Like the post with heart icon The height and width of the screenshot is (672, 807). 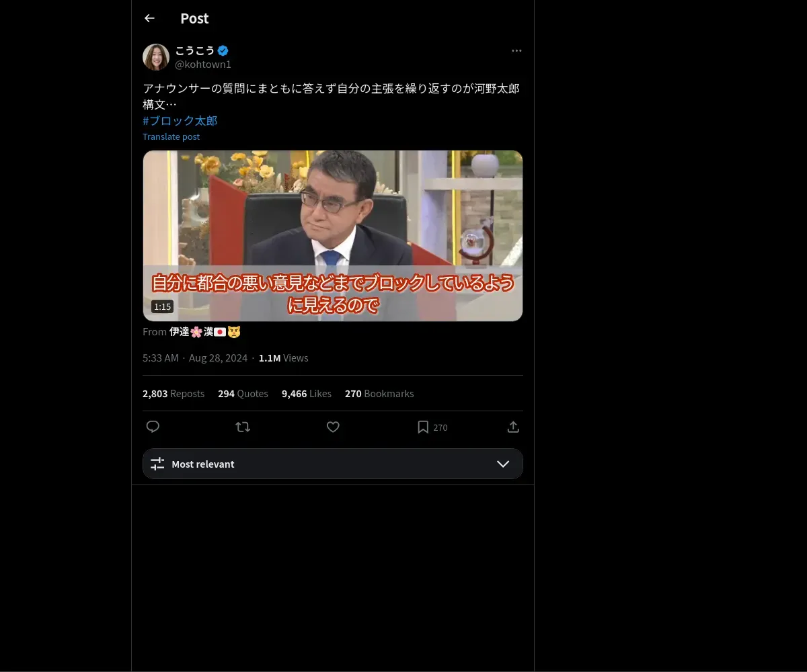(333, 427)
